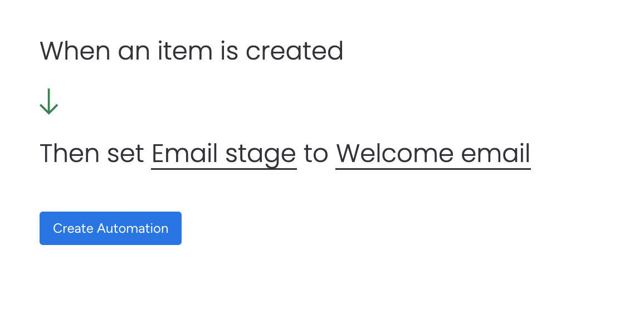The image size is (644, 333).
Task: Click the green downward arrow icon
Action: (x=49, y=101)
